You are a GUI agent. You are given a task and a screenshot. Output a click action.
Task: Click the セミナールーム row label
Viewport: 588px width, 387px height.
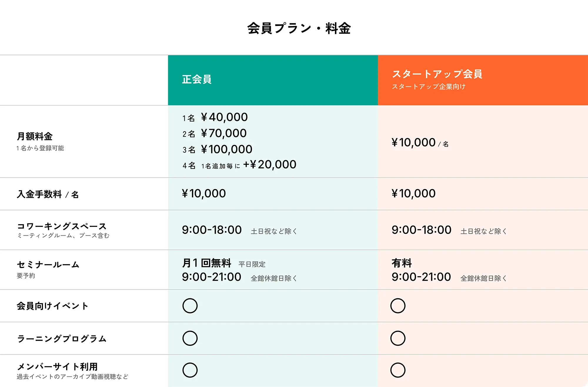pyautogui.click(x=48, y=265)
